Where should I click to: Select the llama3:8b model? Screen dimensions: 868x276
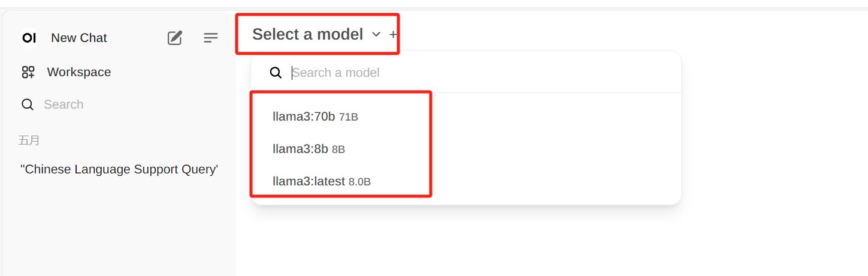(x=300, y=149)
